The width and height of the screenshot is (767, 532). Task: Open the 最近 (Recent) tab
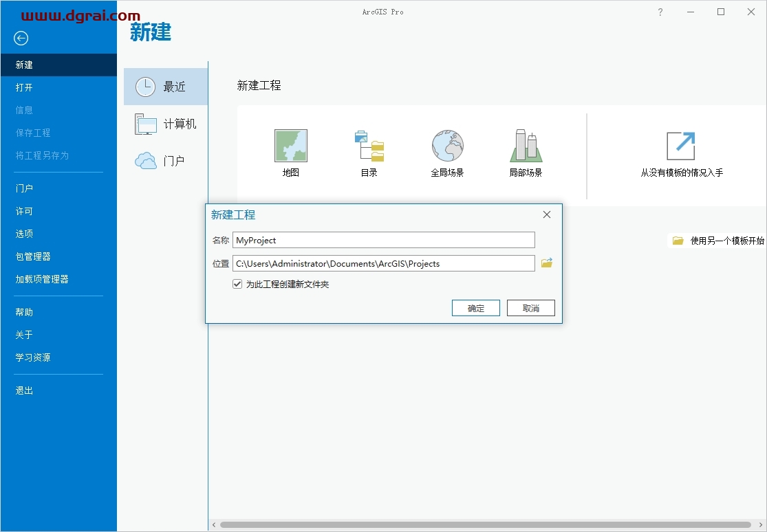pos(166,87)
